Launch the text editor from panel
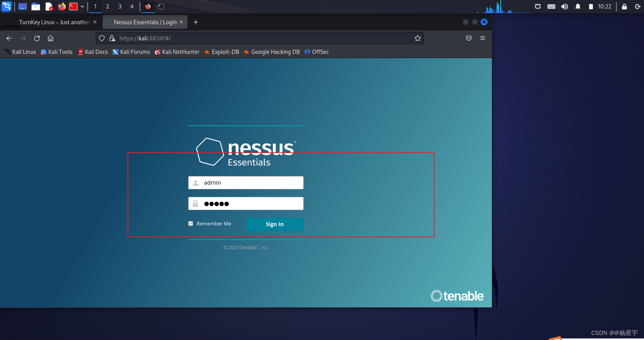This screenshot has width=644, height=340. point(49,7)
